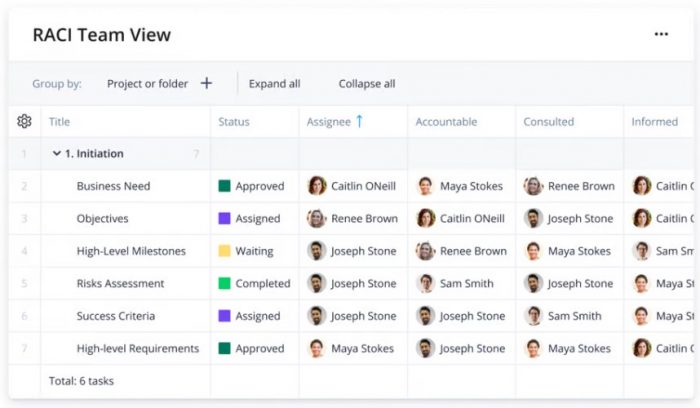Click the purple Assigned swatch in Objectives row

coord(225,219)
